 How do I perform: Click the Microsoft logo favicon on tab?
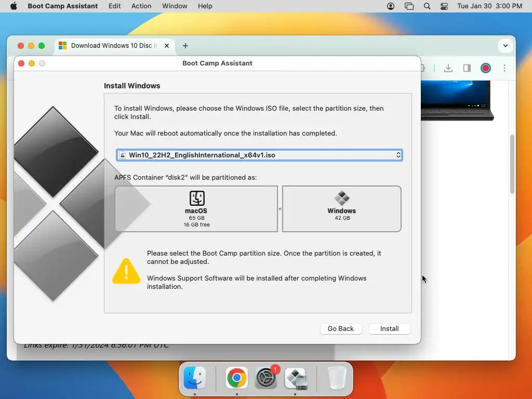tap(63, 46)
